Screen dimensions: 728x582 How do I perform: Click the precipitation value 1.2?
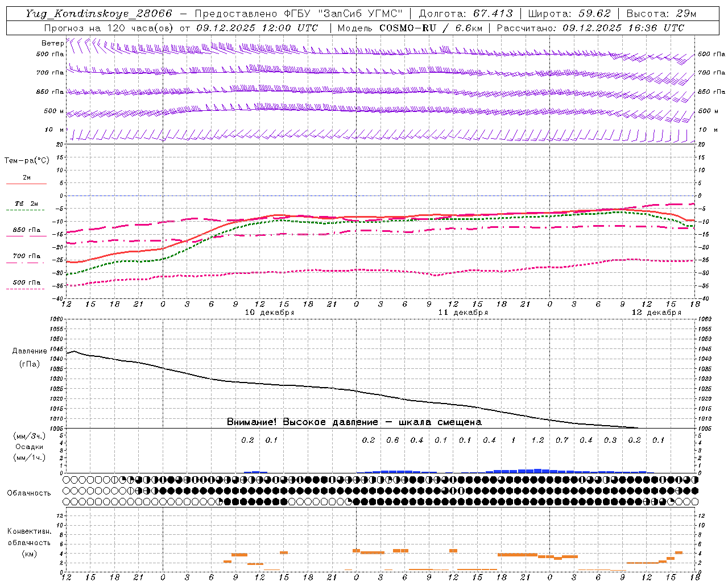(x=537, y=440)
